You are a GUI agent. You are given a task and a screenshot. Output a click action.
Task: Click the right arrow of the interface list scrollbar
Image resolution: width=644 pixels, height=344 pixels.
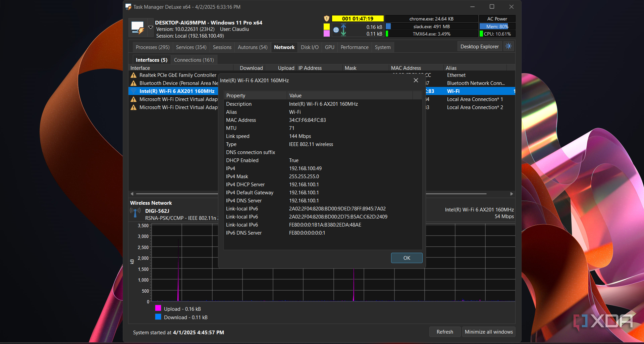point(512,194)
